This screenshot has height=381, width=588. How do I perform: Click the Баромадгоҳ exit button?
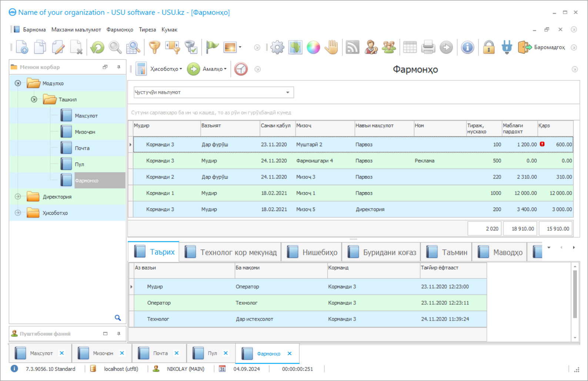point(542,47)
